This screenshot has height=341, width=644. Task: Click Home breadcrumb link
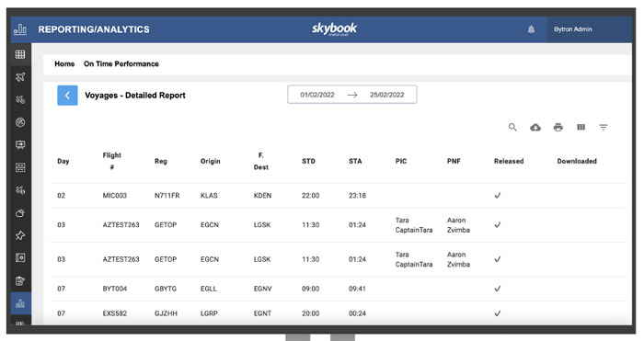click(64, 64)
